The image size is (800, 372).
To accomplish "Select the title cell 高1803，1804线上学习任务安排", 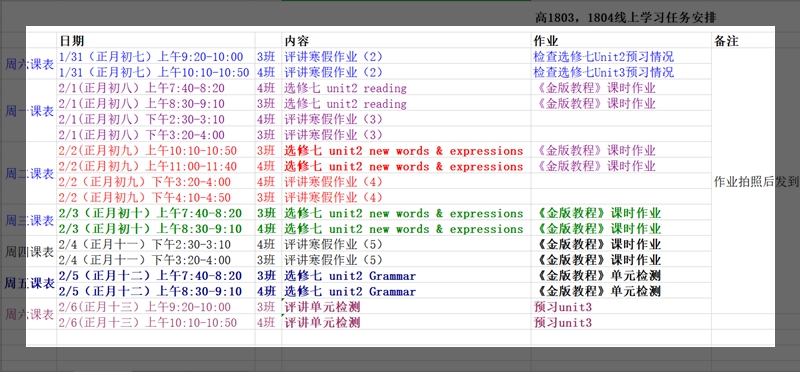I will click(x=626, y=18).
